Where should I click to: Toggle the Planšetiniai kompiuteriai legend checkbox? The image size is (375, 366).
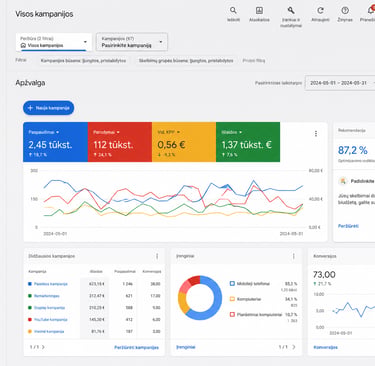pos(232,314)
